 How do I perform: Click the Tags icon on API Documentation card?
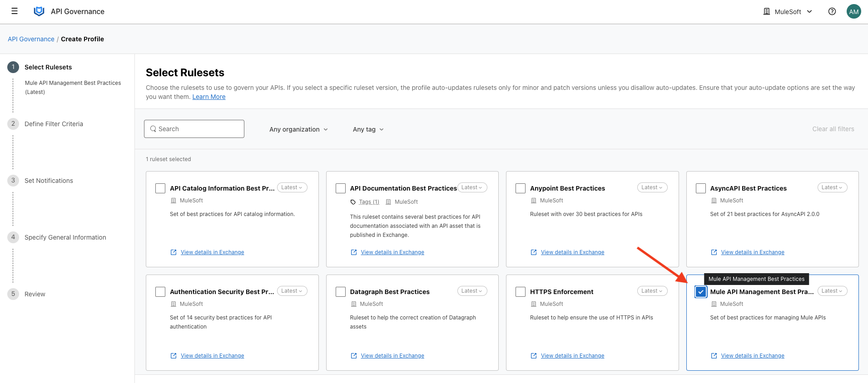pos(353,202)
